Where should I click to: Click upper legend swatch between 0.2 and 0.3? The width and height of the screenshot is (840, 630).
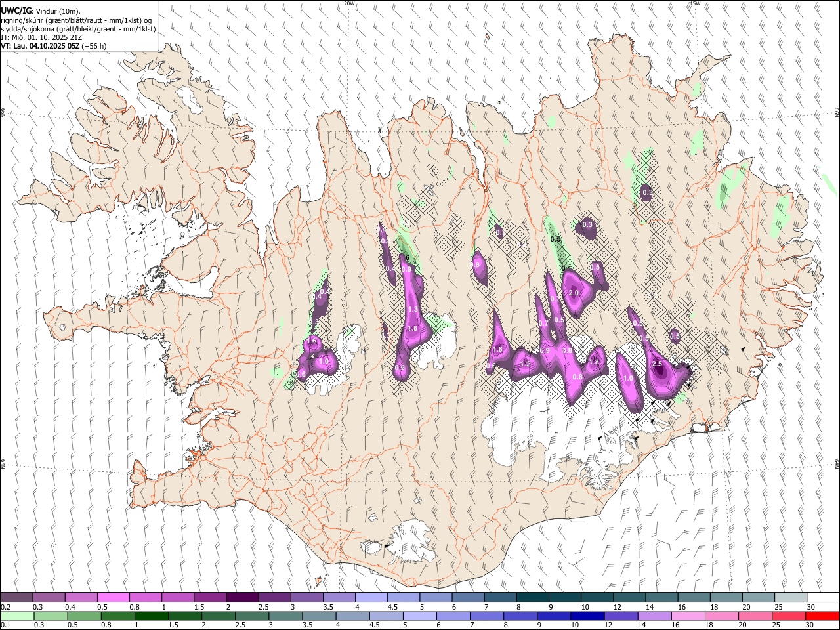(x=17, y=597)
